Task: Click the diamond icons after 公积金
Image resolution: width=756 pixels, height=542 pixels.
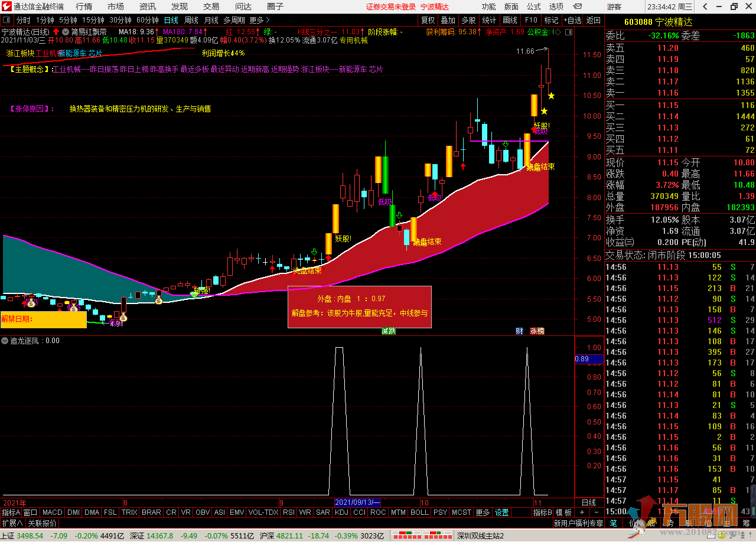Action: point(559,31)
